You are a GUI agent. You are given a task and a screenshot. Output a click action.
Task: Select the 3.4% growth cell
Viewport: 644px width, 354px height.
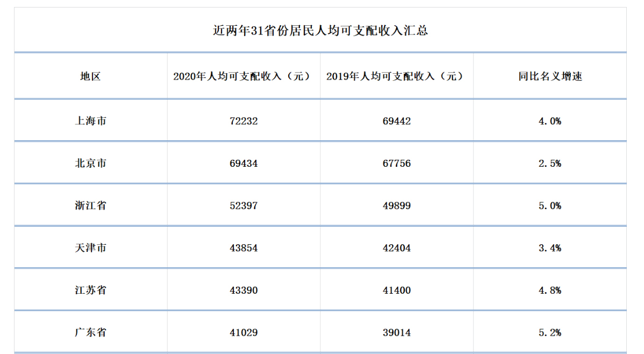click(x=550, y=248)
